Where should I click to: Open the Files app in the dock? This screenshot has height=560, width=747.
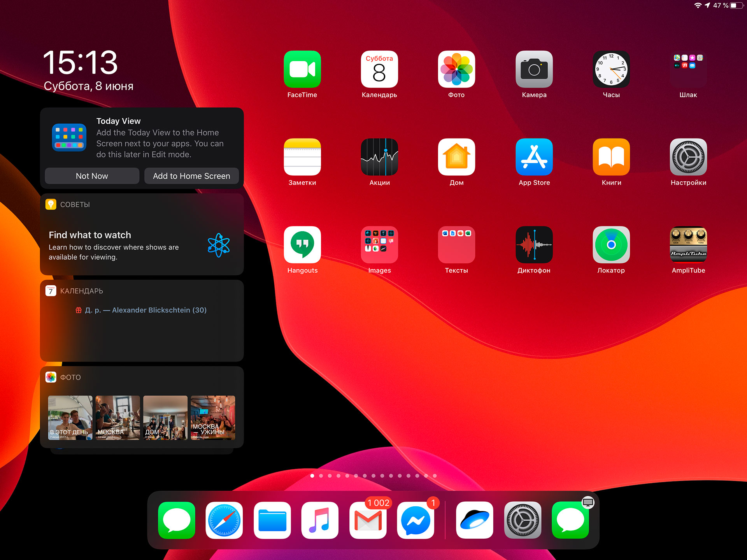pyautogui.click(x=272, y=520)
